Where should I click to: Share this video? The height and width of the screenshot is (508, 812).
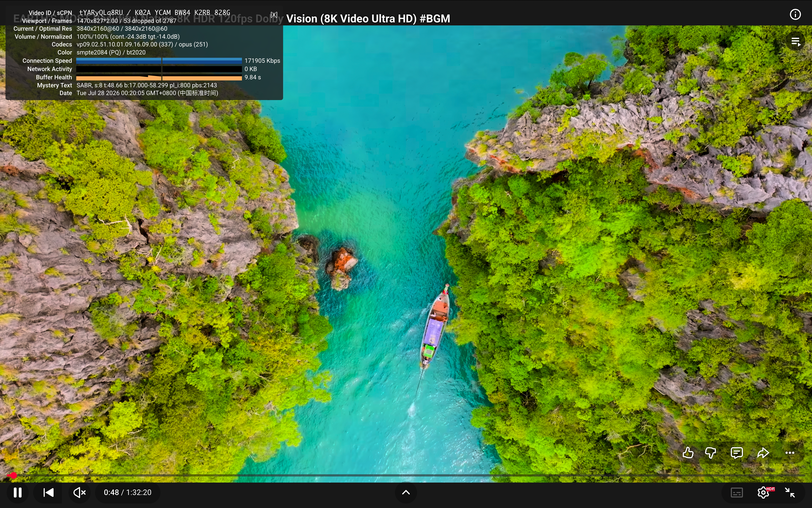coord(763,453)
